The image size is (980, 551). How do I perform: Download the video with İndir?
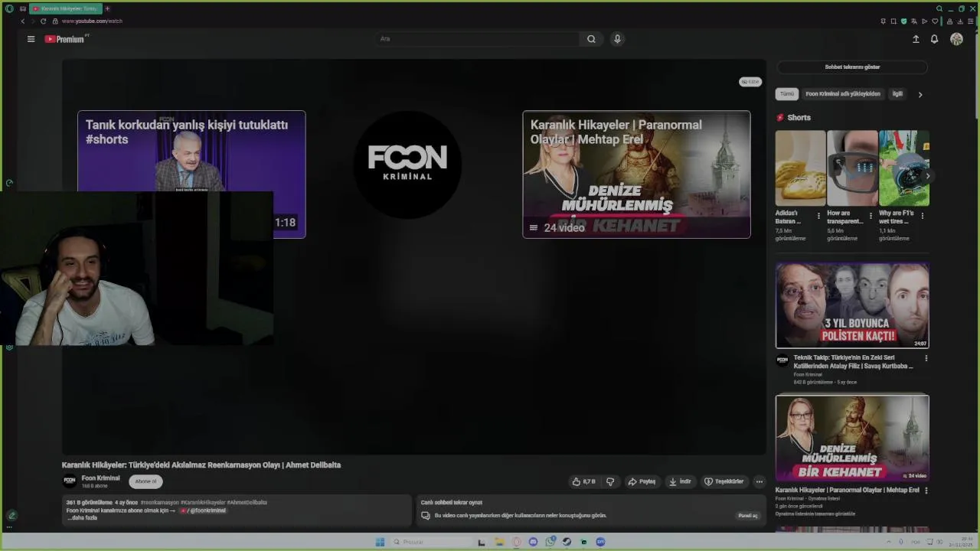tap(680, 481)
